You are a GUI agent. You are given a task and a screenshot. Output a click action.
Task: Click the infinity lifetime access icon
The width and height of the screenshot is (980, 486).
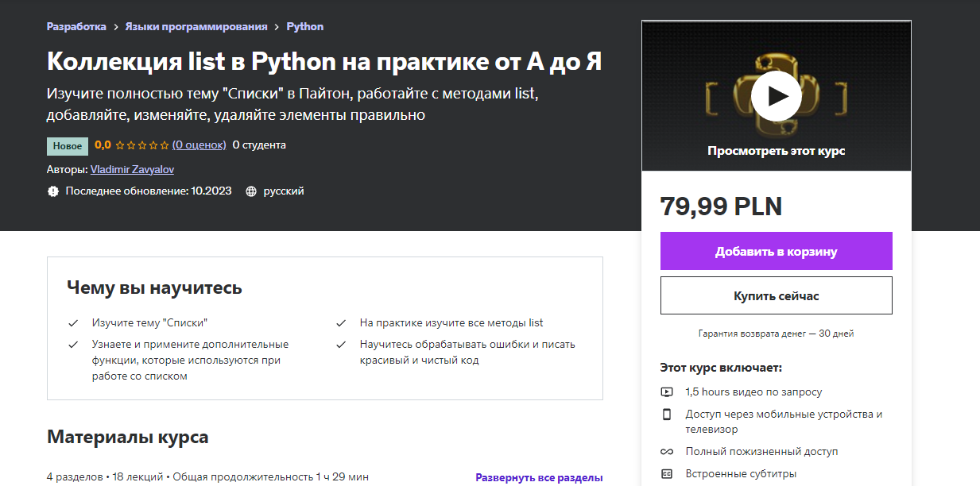(667, 451)
